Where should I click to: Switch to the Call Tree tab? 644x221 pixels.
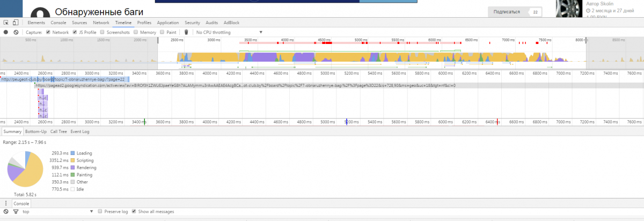tap(58, 131)
